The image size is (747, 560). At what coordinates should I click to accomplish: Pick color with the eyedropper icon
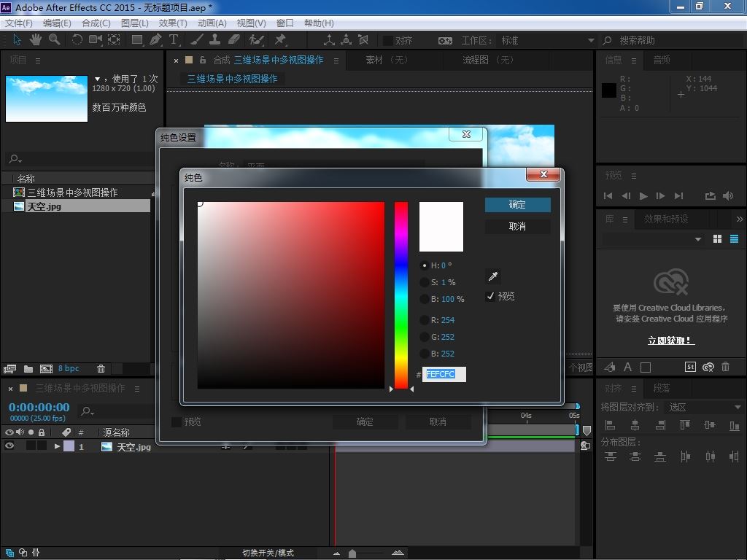493,276
